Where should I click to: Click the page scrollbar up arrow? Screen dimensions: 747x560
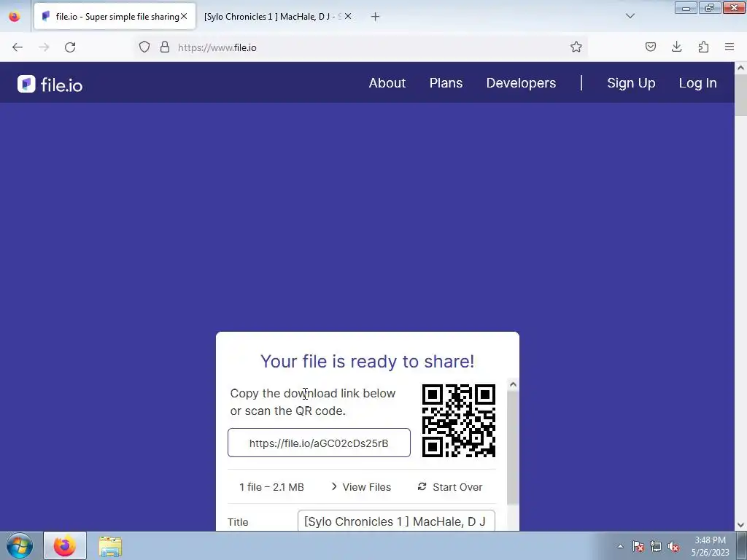(x=741, y=68)
